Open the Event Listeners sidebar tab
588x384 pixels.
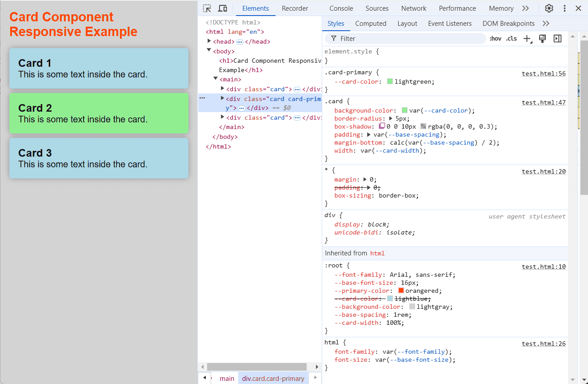[450, 24]
